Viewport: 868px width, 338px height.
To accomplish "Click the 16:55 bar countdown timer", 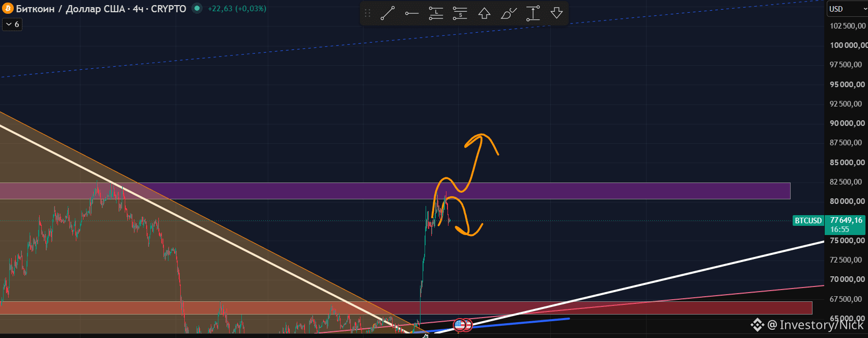I will coord(839,229).
